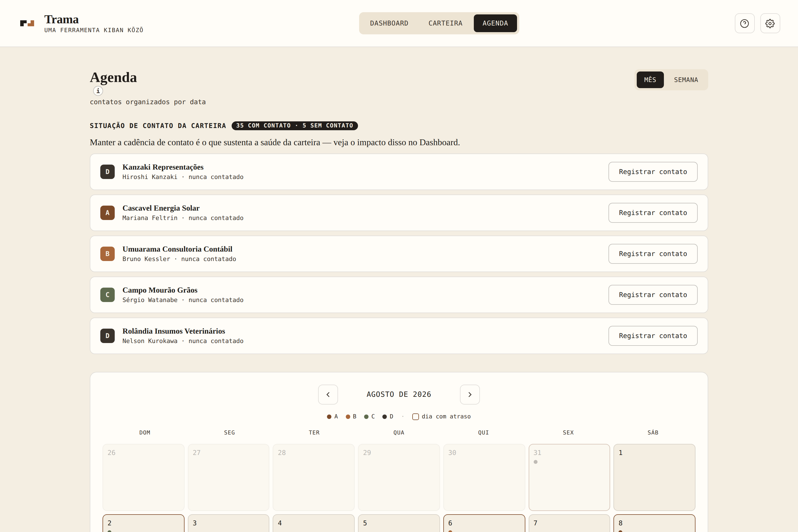The image size is (798, 532).
Task: Click the DOM weekday header
Action: pyautogui.click(x=145, y=433)
